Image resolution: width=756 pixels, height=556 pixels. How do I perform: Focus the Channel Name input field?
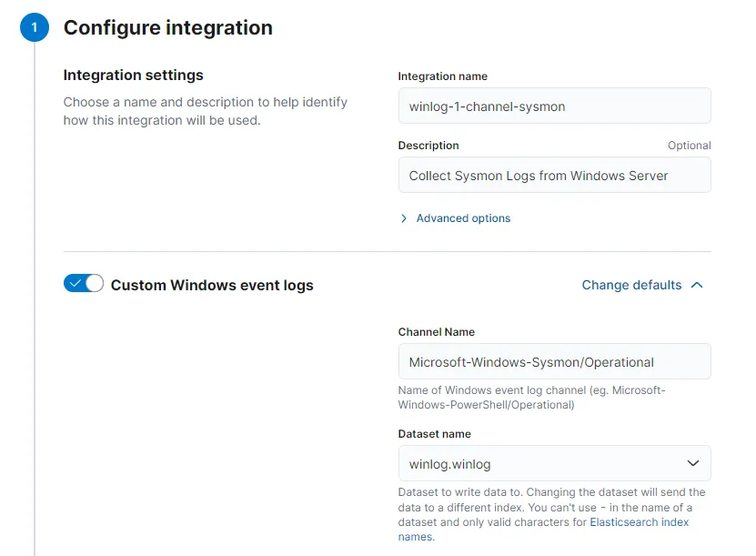pos(554,361)
